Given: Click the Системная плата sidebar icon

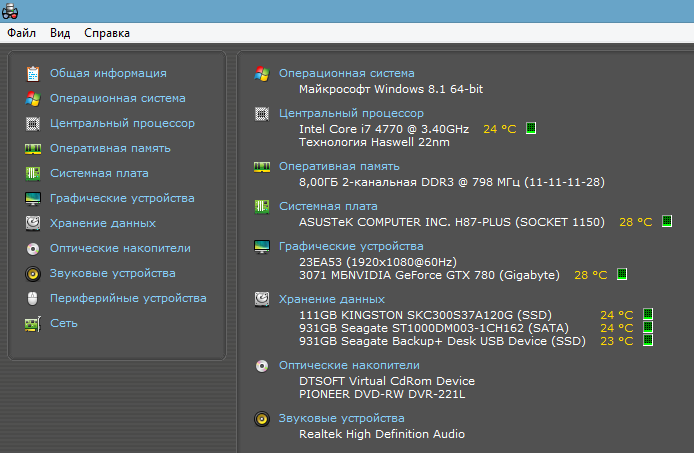Looking at the screenshot, I should click(x=33, y=174).
